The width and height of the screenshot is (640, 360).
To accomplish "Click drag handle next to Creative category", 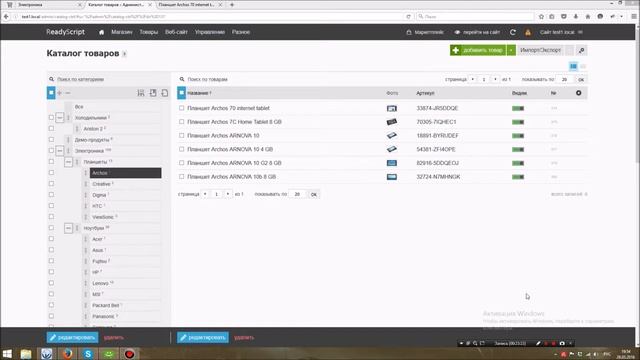I will (x=86, y=184).
